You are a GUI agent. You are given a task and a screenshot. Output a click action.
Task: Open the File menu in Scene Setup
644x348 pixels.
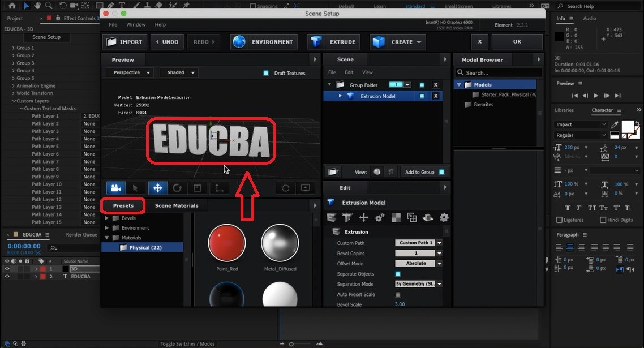tap(113, 25)
